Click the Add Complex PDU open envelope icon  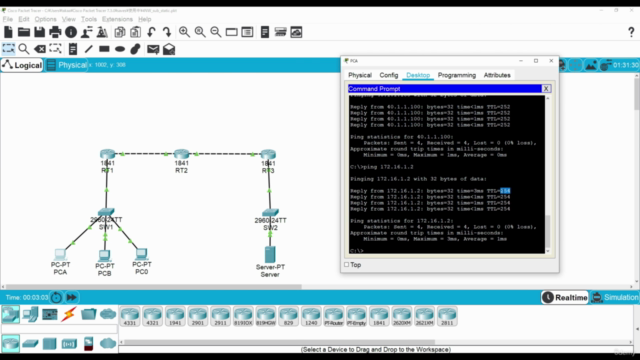(169, 49)
